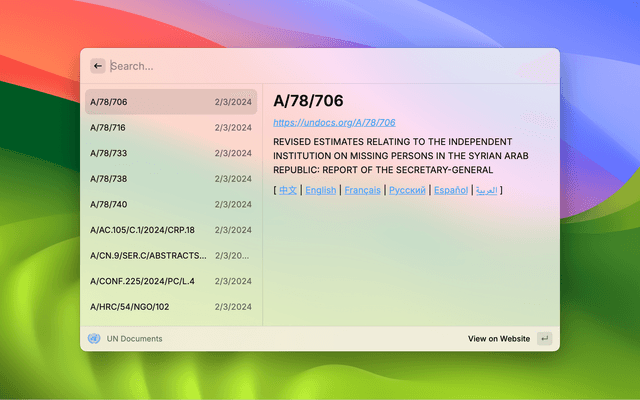Open the Chinese (中文) language version

point(288,190)
